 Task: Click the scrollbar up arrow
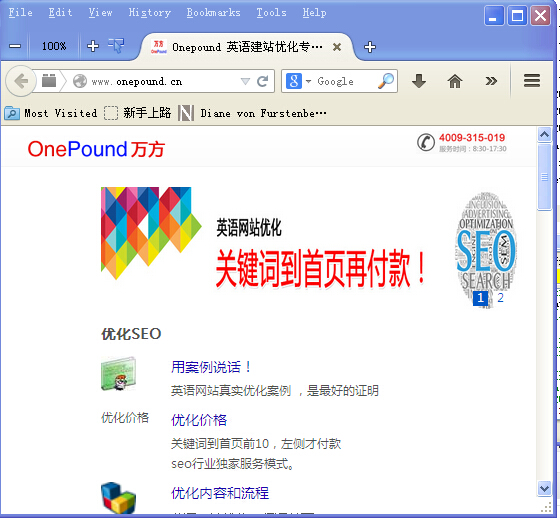tap(544, 135)
